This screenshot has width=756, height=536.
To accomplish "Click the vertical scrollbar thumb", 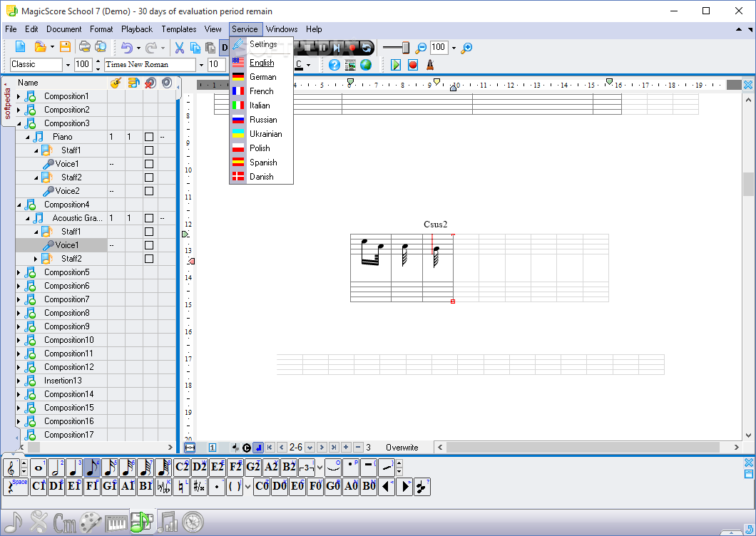I will 748,184.
